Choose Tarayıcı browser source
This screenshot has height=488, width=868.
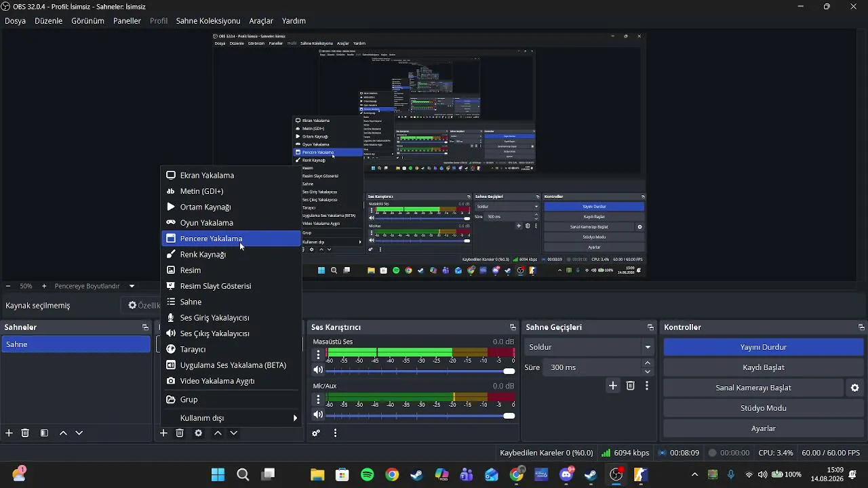tap(231, 349)
